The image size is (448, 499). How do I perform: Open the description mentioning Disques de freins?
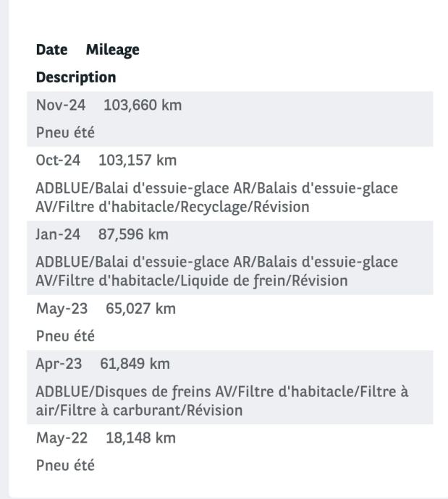(221, 401)
